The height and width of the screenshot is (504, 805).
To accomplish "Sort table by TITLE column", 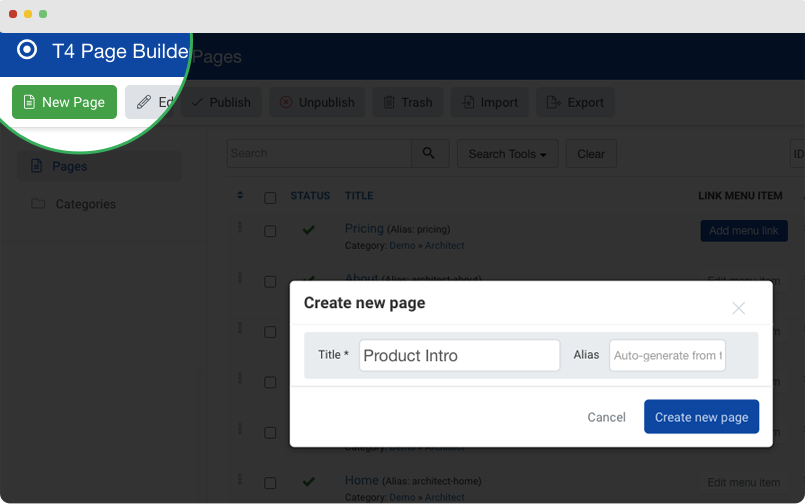I will [359, 196].
